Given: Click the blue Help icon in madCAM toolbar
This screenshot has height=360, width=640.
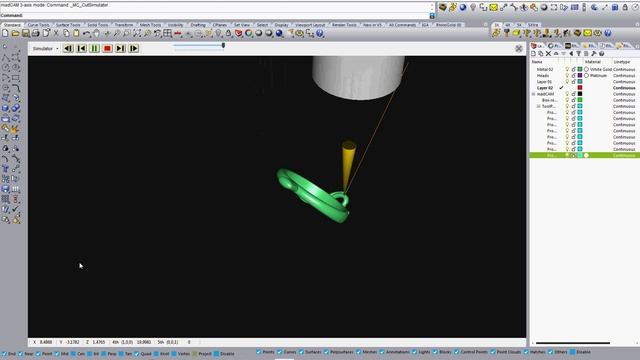Looking at the screenshot, I should (x=608, y=33).
